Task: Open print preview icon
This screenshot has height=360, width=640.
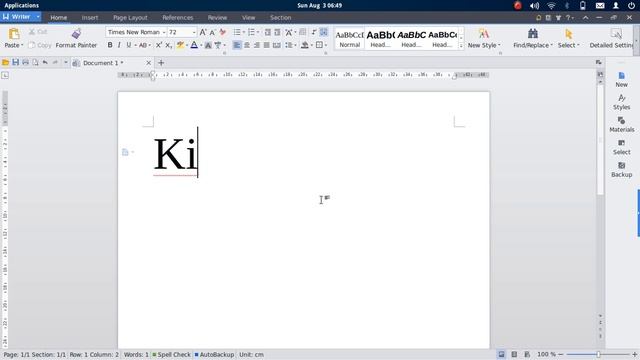Action: point(35,62)
